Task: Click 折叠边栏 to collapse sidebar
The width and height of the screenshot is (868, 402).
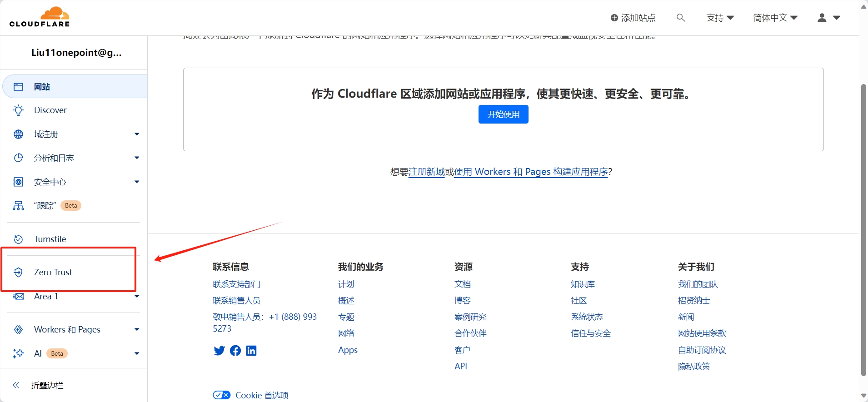Action: click(x=47, y=385)
